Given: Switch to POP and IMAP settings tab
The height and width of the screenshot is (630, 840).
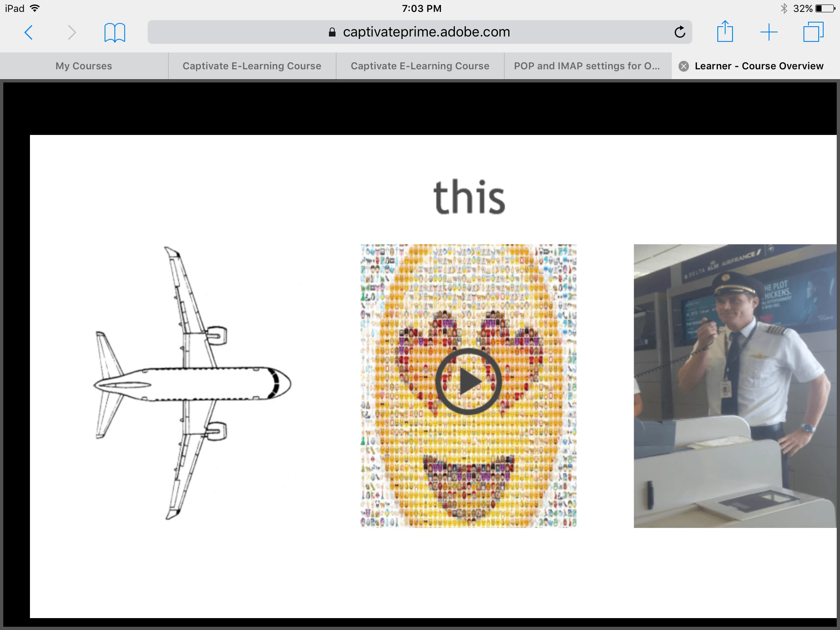Looking at the screenshot, I should tap(587, 66).
